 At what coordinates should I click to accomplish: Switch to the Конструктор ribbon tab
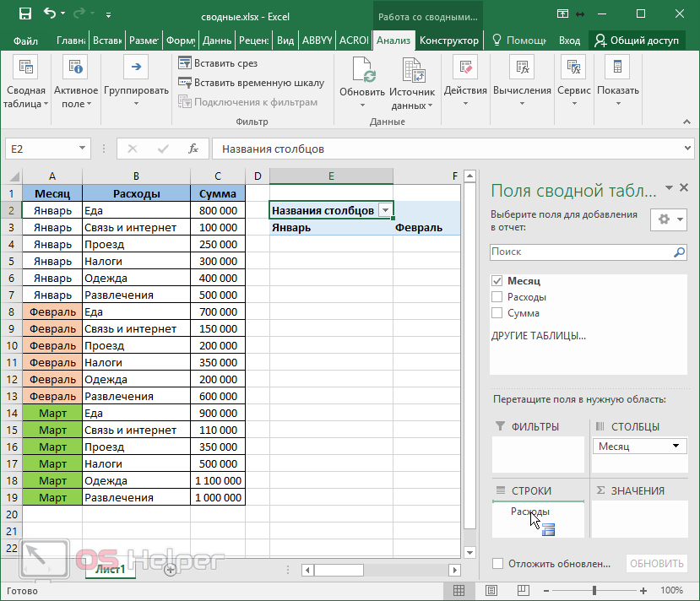coord(449,41)
